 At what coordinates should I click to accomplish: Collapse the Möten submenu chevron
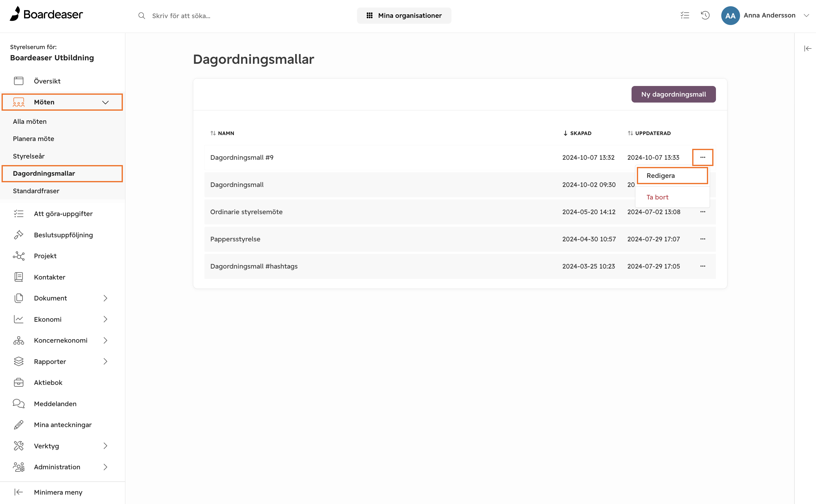105,102
